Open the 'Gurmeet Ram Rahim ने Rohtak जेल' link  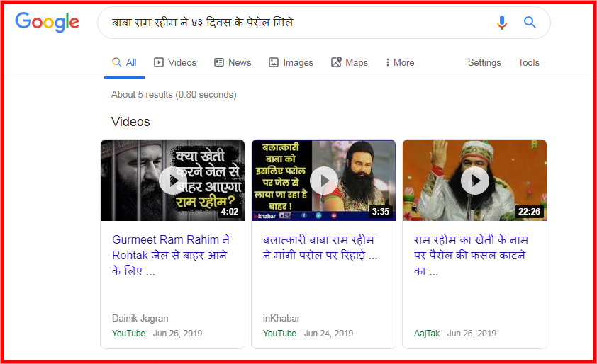(171, 255)
